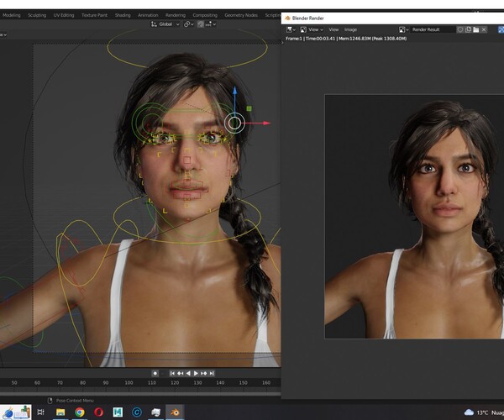Create new image from Render Result

pos(469,29)
